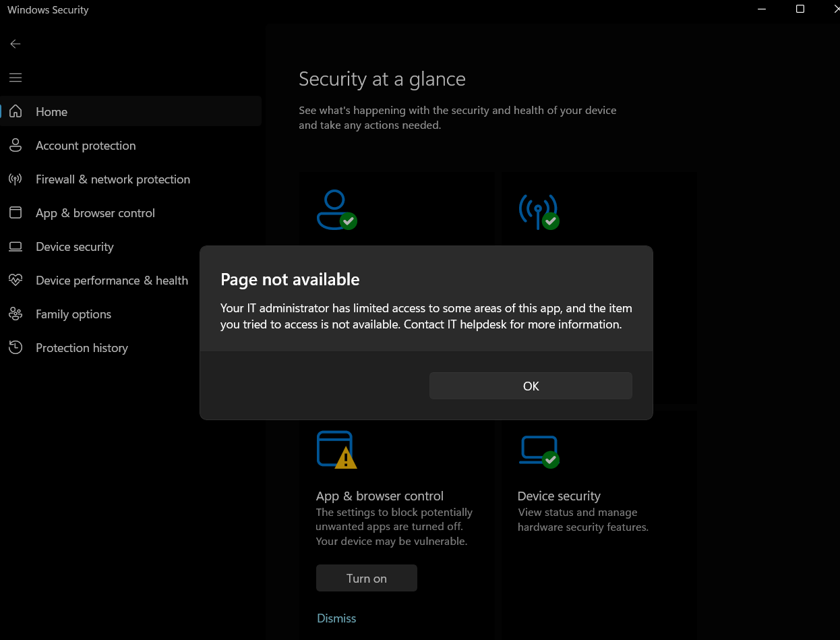This screenshot has height=640, width=840.
Task: Click the Page not available dialog title
Action: (x=290, y=279)
